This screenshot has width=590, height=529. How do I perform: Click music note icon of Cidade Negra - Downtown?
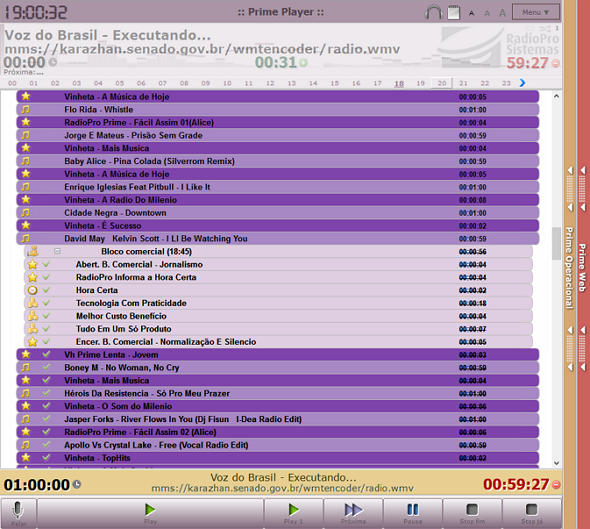pos(25,213)
